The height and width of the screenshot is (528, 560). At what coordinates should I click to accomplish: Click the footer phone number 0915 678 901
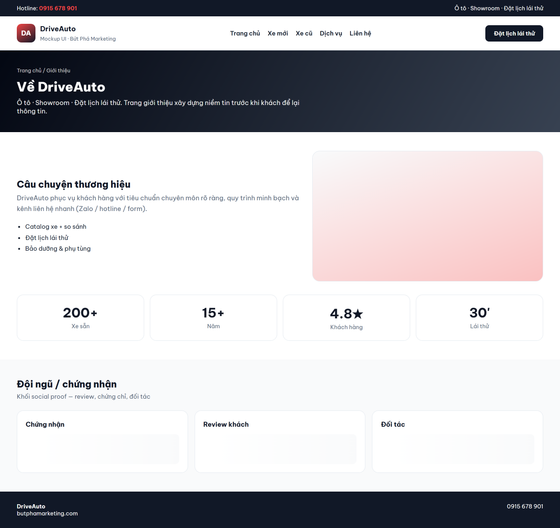click(525, 506)
